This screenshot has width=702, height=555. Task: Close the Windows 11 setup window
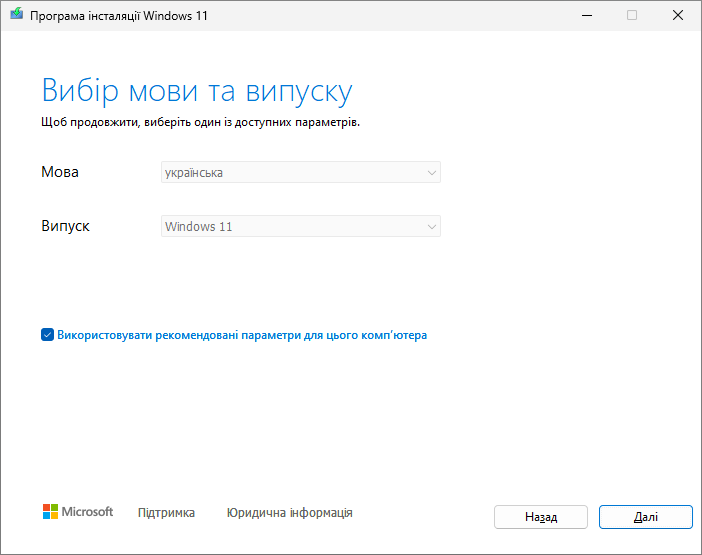click(x=678, y=15)
